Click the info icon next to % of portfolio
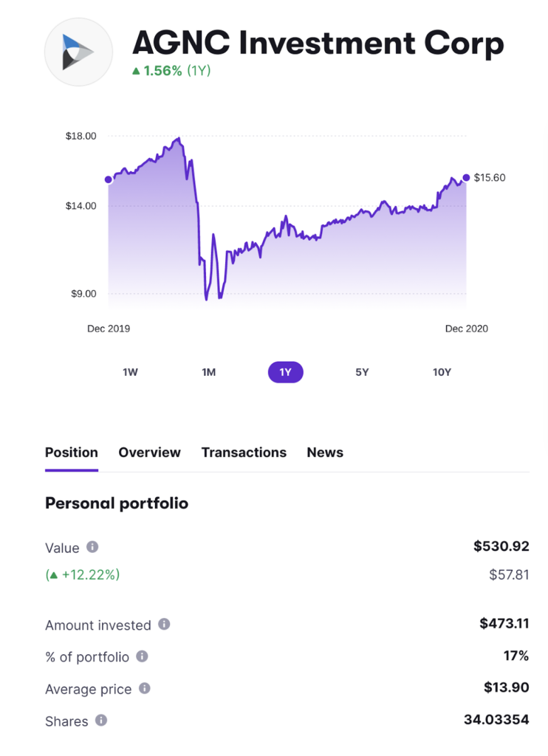The height and width of the screenshot is (756, 548). (x=142, y=656)
